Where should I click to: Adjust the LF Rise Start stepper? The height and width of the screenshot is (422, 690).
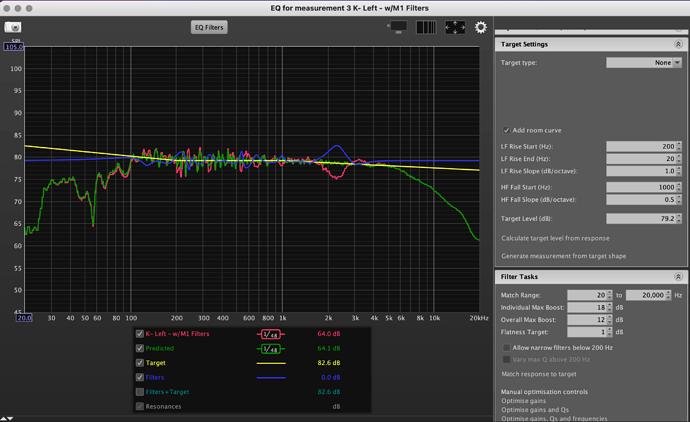pyautogui.click(x=679, y=147)
